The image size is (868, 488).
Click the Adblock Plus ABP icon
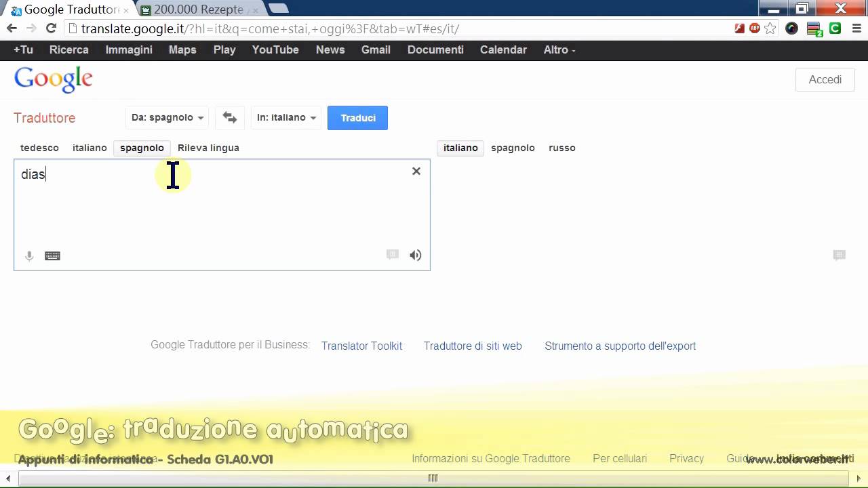755,28
